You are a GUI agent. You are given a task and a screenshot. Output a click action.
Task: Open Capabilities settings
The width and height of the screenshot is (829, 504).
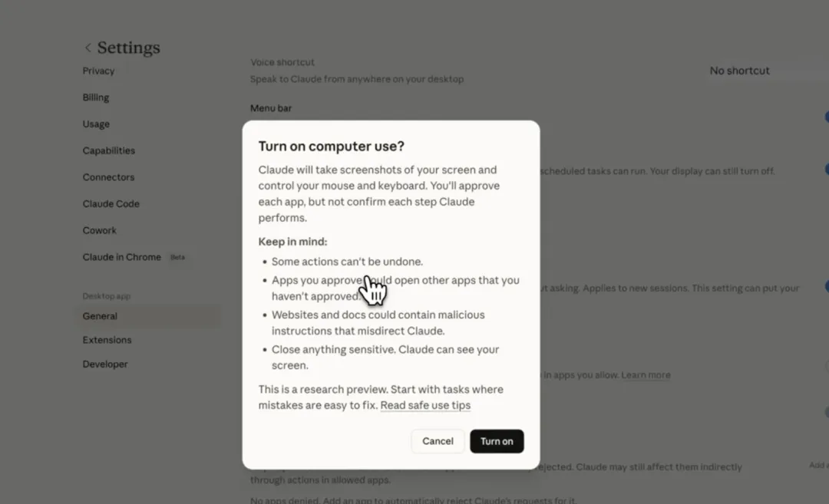pyautogui.click(x=108, y=150)
